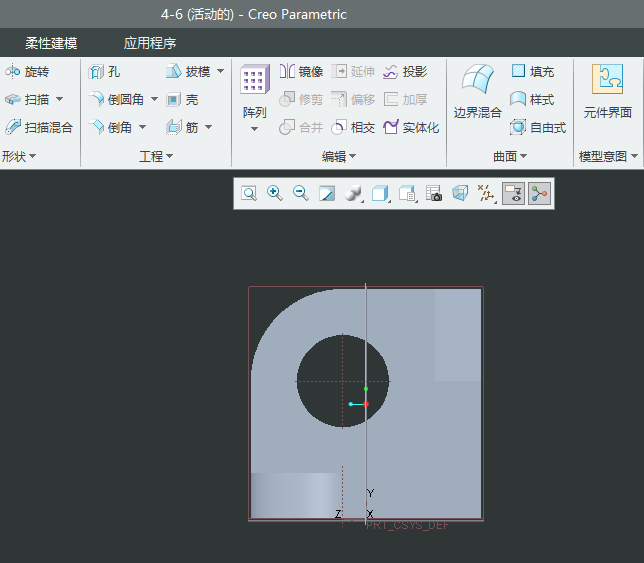Open the View Manager icon

(x=407, y=193)
